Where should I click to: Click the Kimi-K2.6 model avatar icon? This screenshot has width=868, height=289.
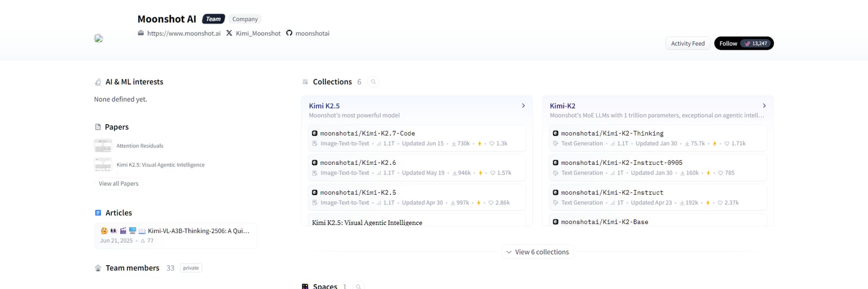(x=315, y=163)
